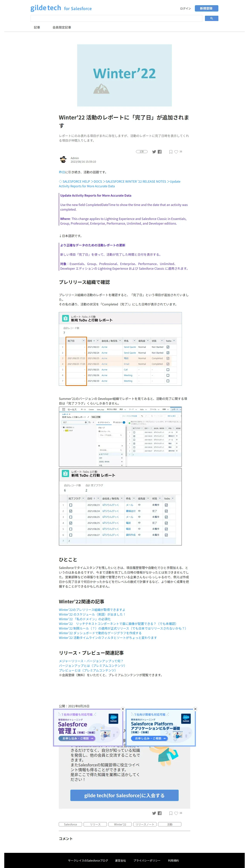Click the Winter'22 hero image

pyautogui.click(x=124, y=75)
